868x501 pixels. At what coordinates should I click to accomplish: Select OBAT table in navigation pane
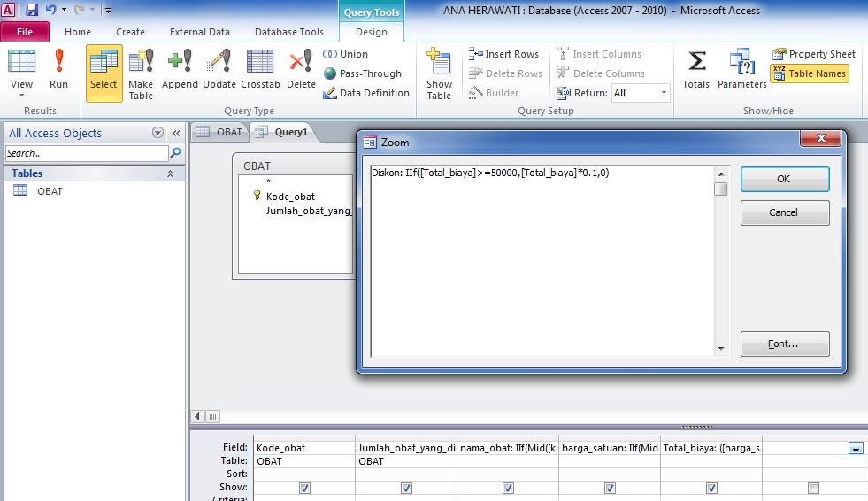[50, 191]
